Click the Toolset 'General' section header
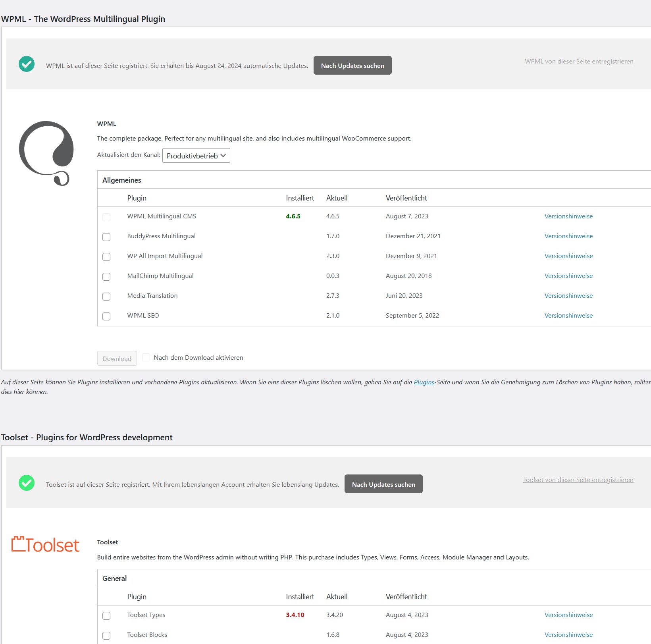The width and height of the screenshot is (651, 644). (x=115, y=578)
